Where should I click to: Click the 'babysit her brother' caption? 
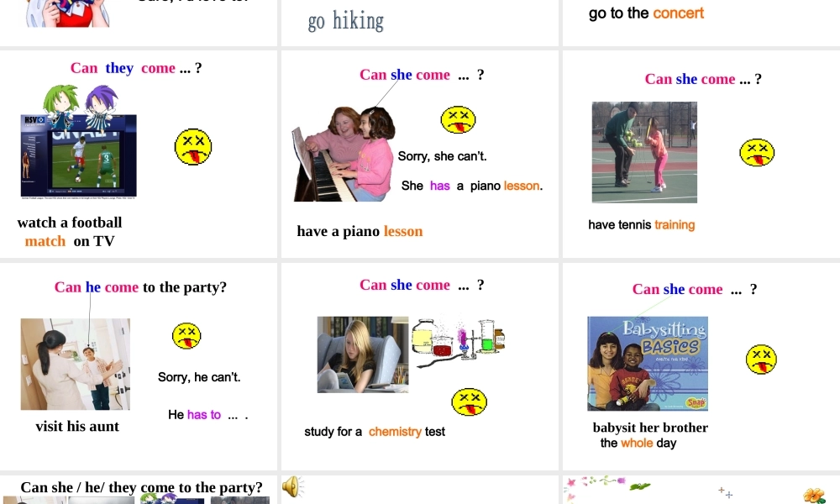[x=650, y=428]
